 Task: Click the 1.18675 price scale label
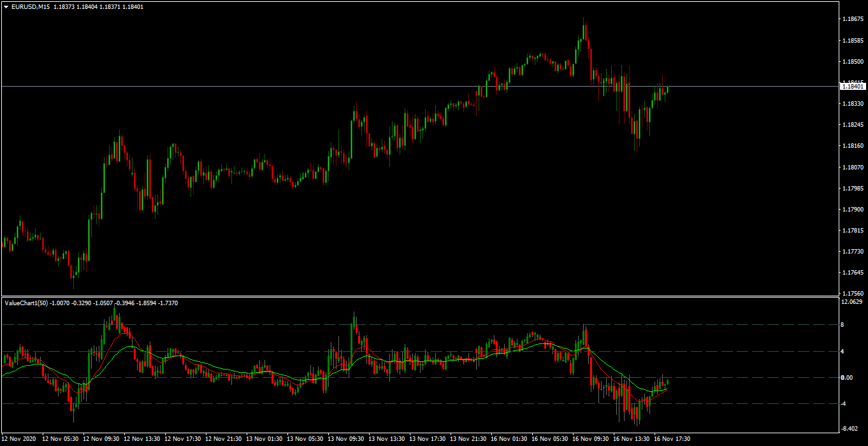[x=852, y=20]
